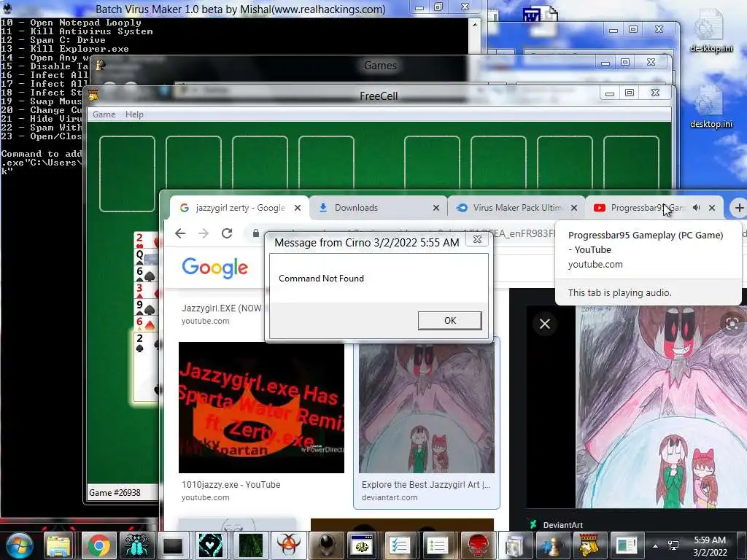Viewport: 747px width, 560px height.
Task: Click the Games window title bar icon
Action: [101, 65]
